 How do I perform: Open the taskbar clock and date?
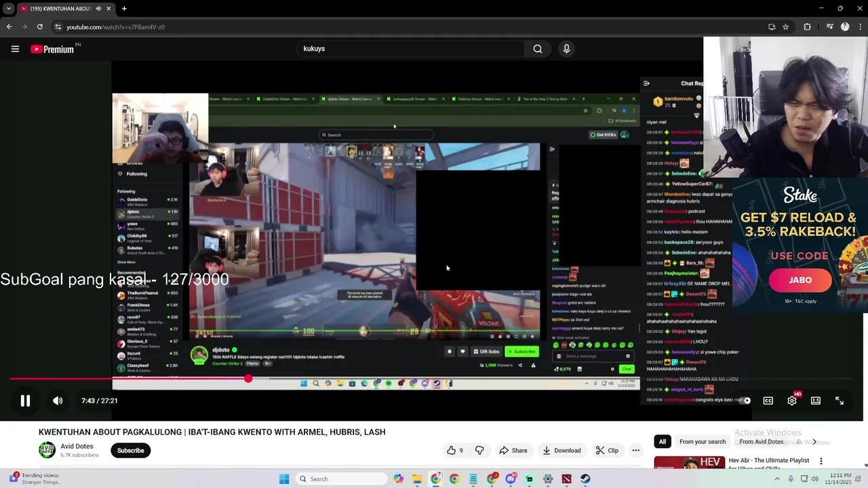click(x=840, y=479)
